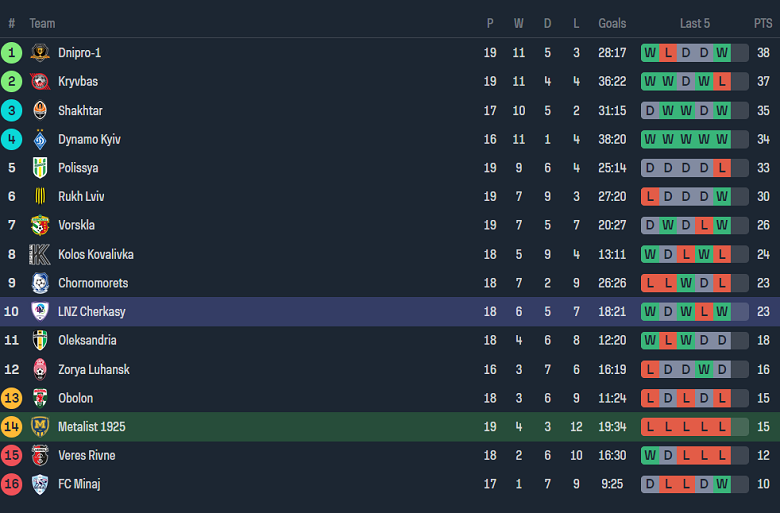Click Dynamo Kyiv's most recent win box
This screenshot has width=780, height=513.
(x=722, y=139)
